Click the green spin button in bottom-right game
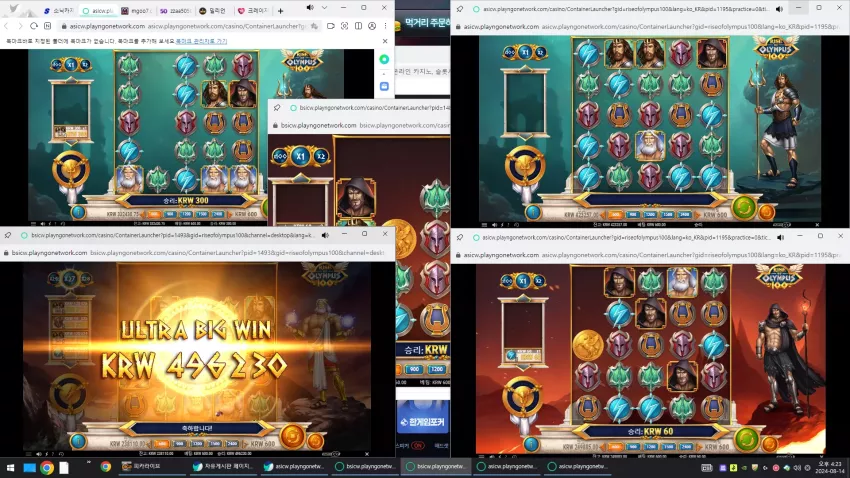 click(746, 439)
